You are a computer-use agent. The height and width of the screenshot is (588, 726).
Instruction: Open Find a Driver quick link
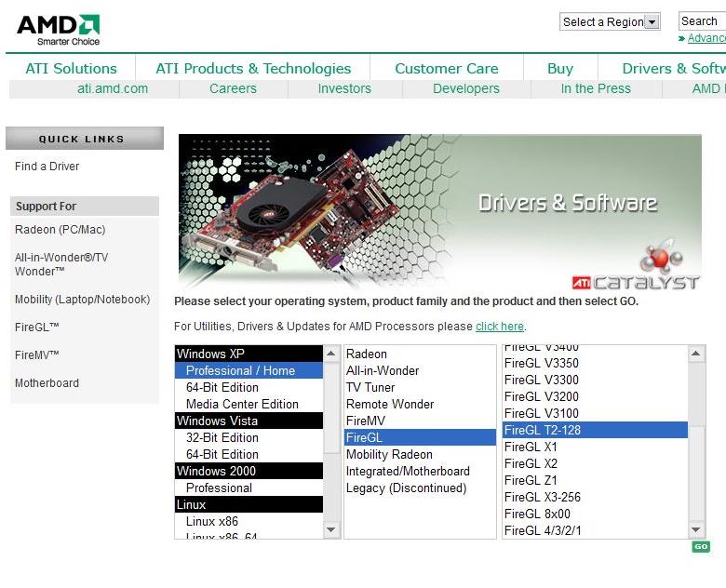pyautogui.click(x=47, y=167)
